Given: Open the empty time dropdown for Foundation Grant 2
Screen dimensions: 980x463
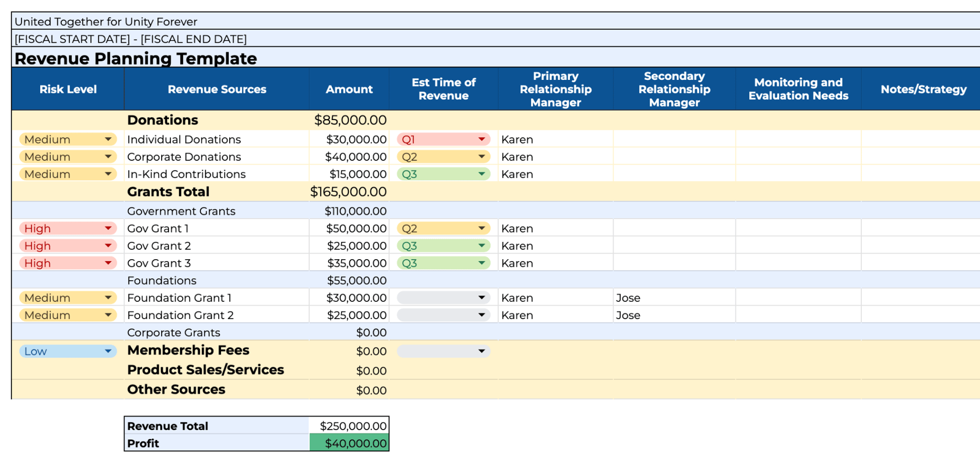Looking at the screenshot, I should pos(443,315).
